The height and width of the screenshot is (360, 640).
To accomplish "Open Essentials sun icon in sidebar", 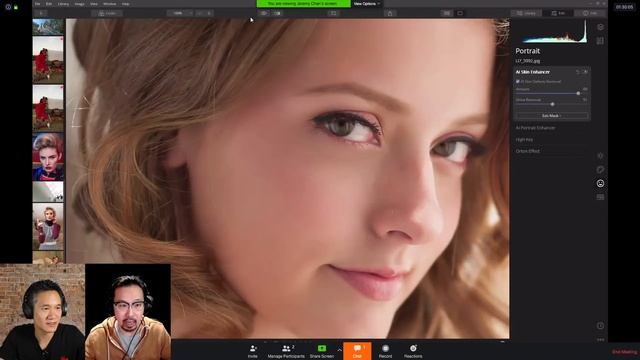I will tap(600, 156).
